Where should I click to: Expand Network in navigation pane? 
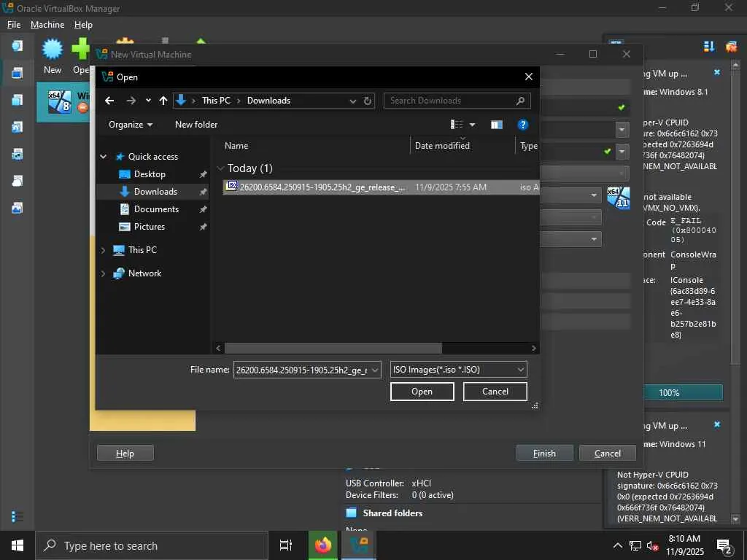104,273
